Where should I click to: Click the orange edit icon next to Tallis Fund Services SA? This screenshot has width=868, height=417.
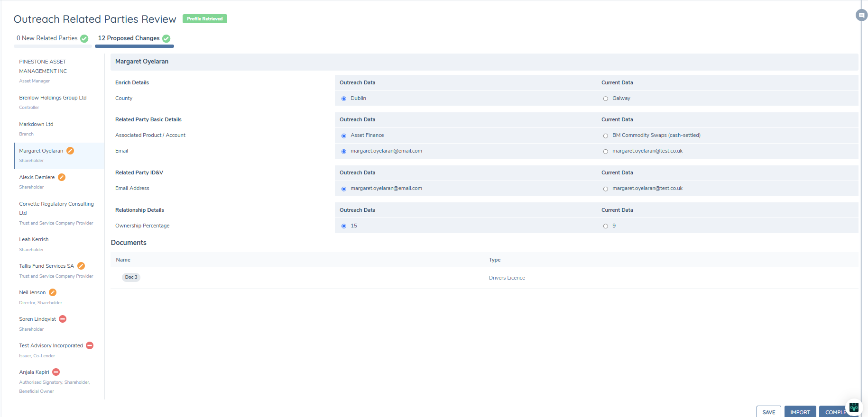81,266
